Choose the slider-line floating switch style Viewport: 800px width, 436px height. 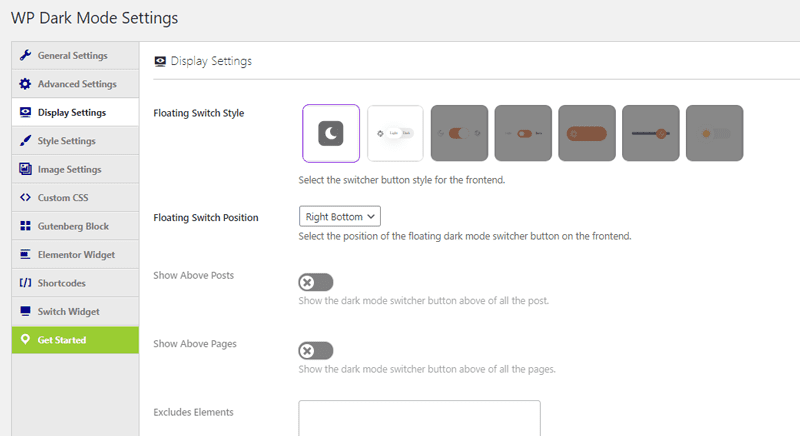click(651, 133)
